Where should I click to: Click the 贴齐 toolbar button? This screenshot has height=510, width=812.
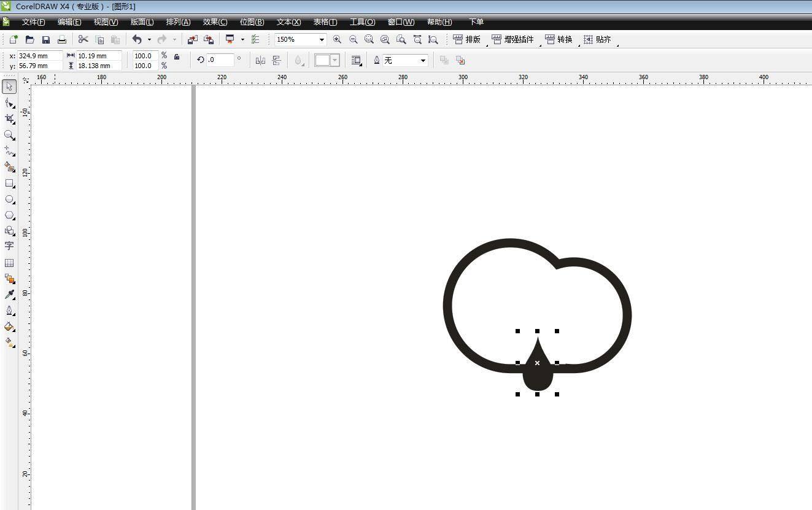597,39
